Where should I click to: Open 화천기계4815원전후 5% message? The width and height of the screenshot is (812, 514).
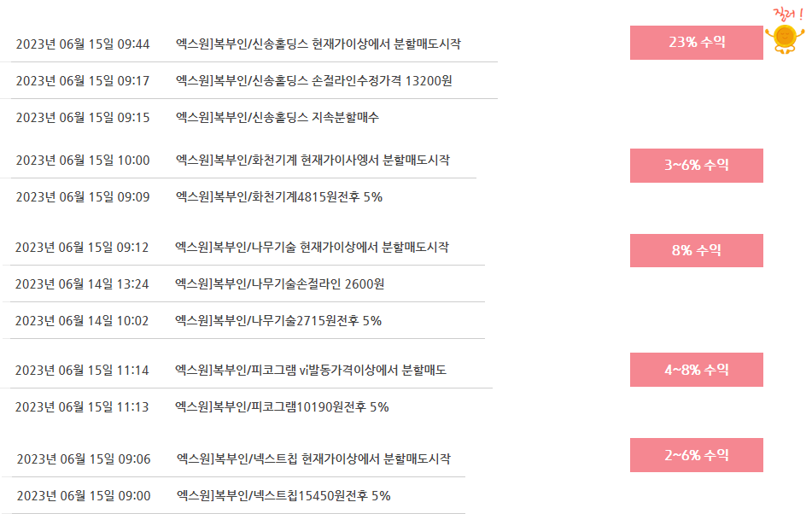click(x=278, y=196)
